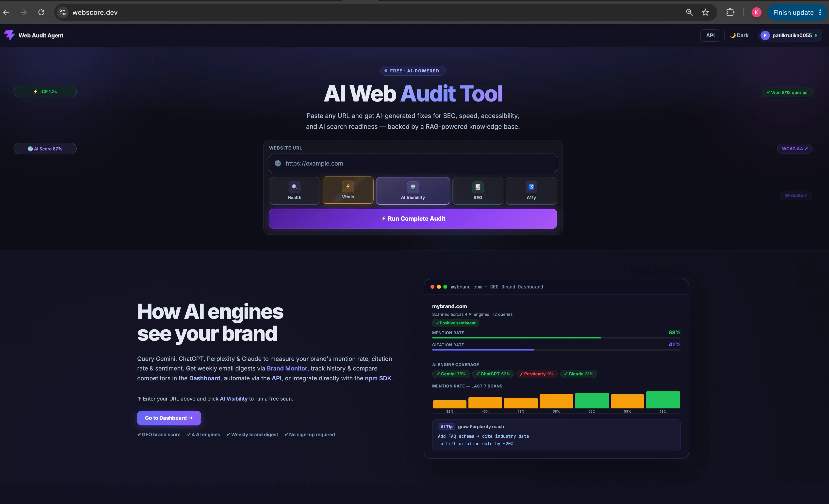Viewport: 829px width, 504px height.
Task: Click the WCAG AA badge
Action: click(794, 149)
